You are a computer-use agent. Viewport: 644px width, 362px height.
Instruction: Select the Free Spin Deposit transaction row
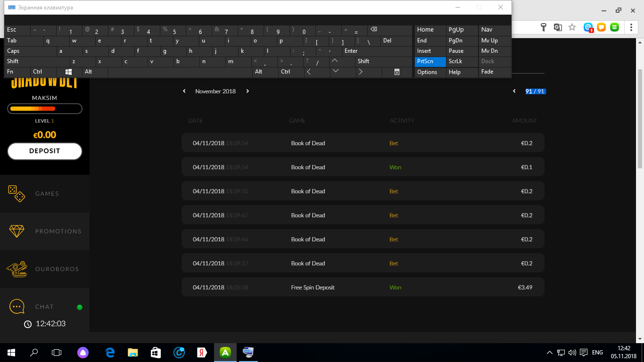point(363,287)
